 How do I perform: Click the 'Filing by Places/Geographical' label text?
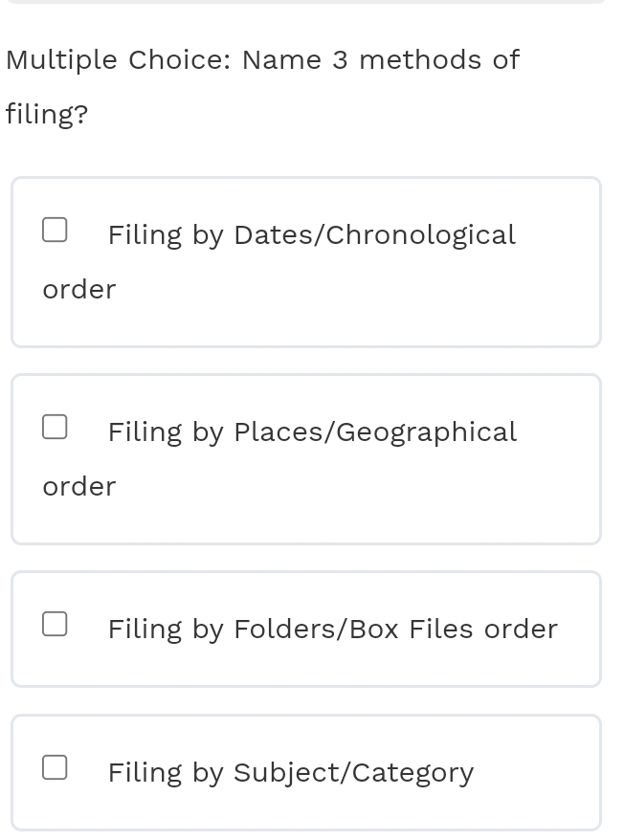[311, 432]
